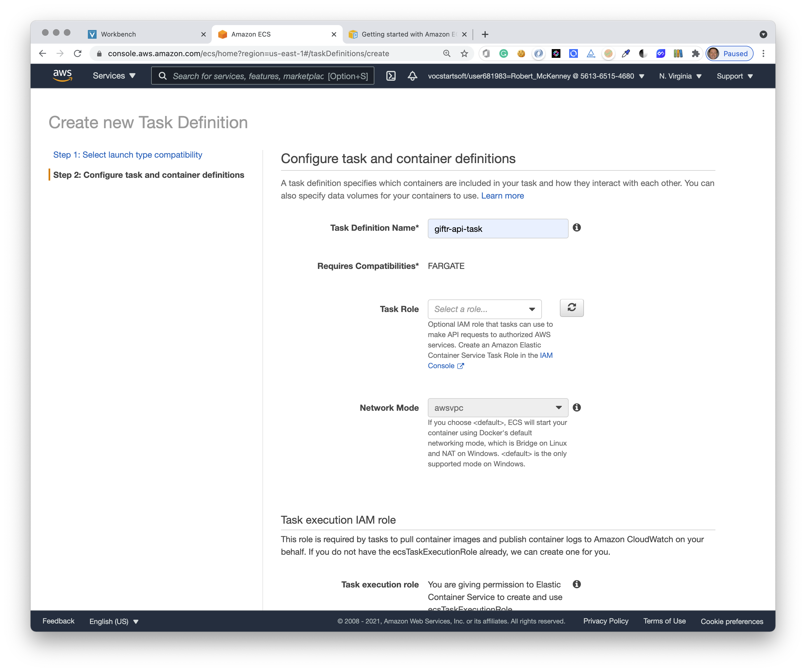Open the Network Mode awsvpc dropdown
The height and width of the screenshot is (672, 806).
click(x=498, y=408)
